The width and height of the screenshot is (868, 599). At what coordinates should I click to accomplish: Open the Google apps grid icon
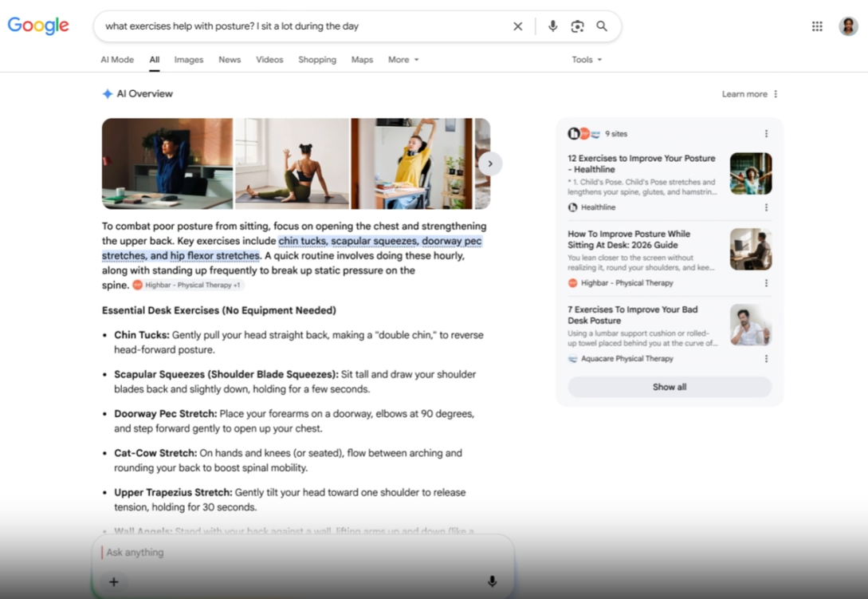(817, 26)
